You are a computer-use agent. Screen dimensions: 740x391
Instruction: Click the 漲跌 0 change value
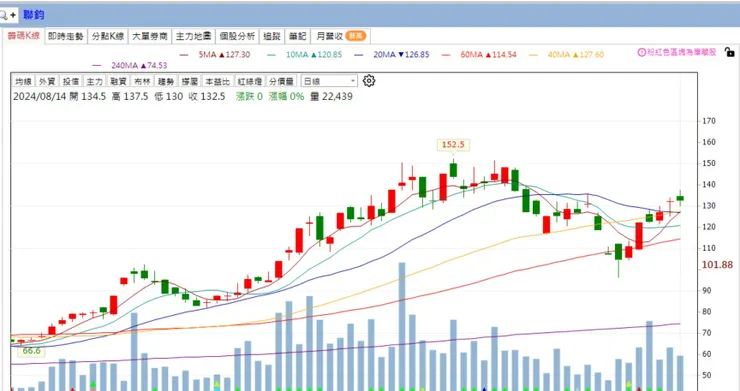point(249,96)
